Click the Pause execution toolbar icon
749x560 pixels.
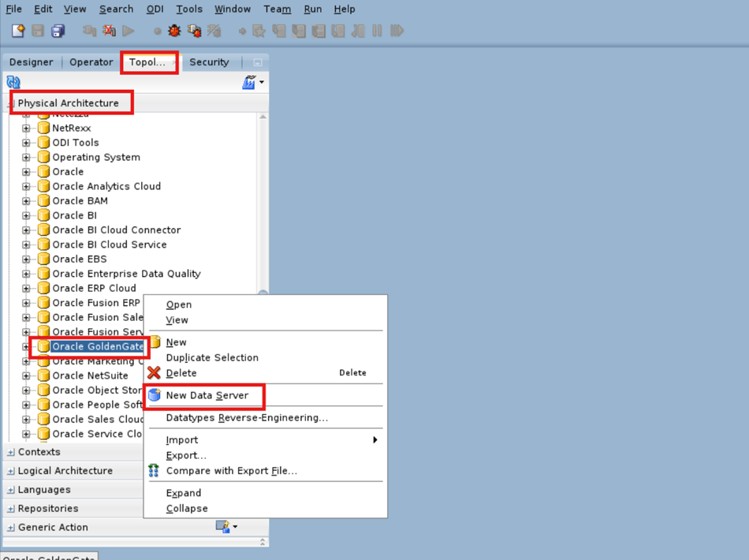377,31
